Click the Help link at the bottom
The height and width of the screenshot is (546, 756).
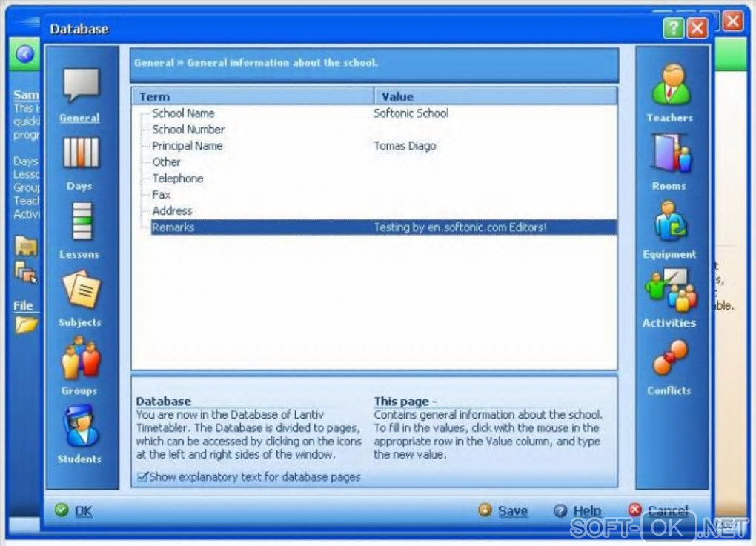coord(587,511)
